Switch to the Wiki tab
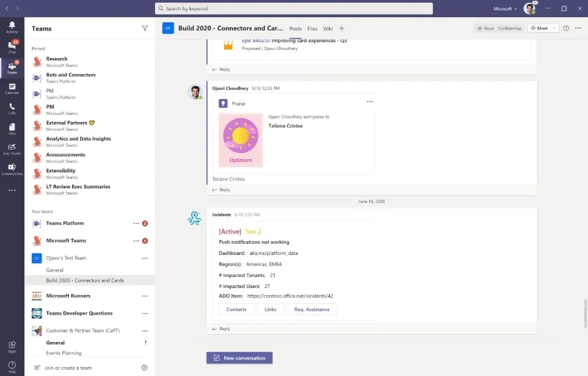 point(328,28)
